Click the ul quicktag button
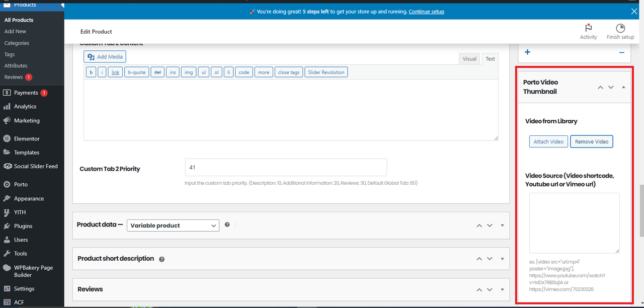The width and height of the screenshot is (644, 308). (203, 72)
